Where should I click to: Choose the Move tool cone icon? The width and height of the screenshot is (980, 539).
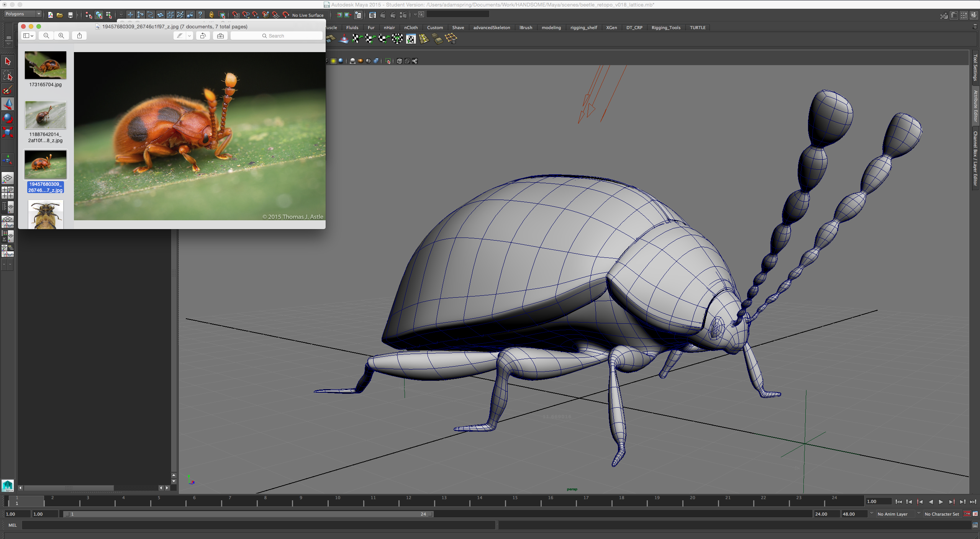point(8,104)
